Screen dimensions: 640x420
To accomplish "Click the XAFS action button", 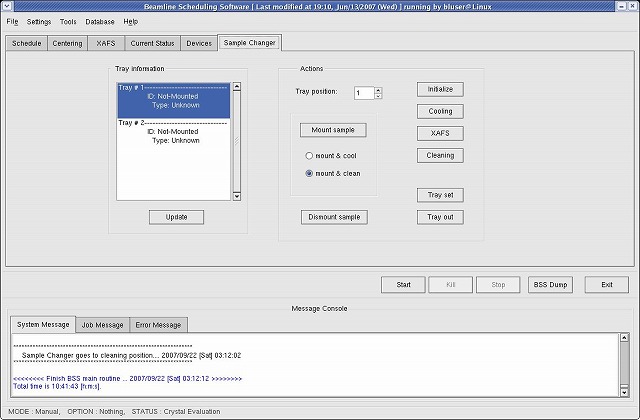I will [440, 133].
